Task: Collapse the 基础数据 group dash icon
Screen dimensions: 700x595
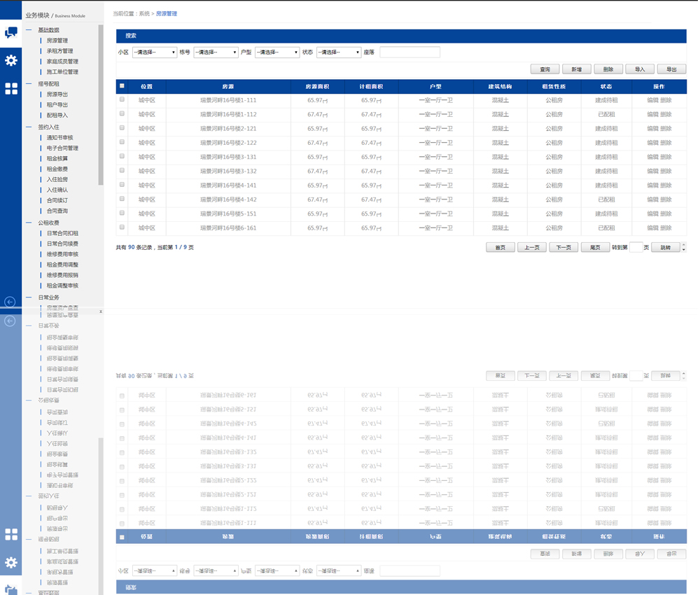Action: (x=29, y=30)
